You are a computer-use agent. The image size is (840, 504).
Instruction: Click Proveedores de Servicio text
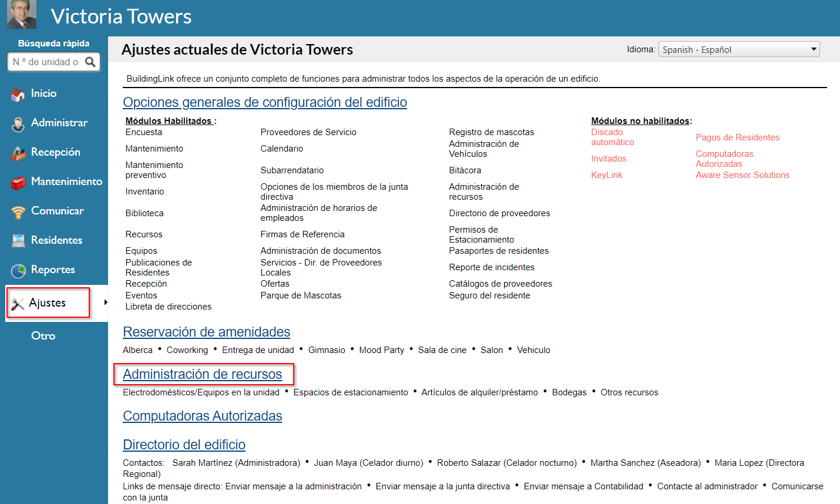point(308,132)
